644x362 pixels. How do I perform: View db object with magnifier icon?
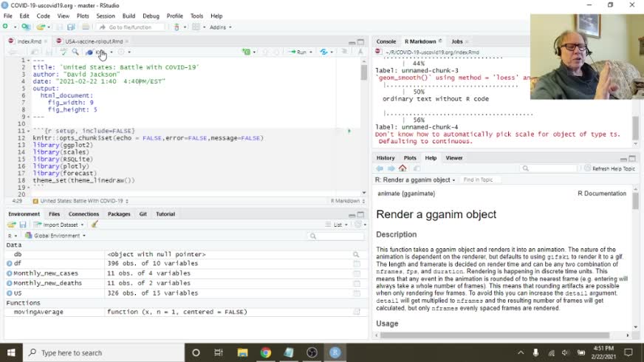[x=356, y=254]
